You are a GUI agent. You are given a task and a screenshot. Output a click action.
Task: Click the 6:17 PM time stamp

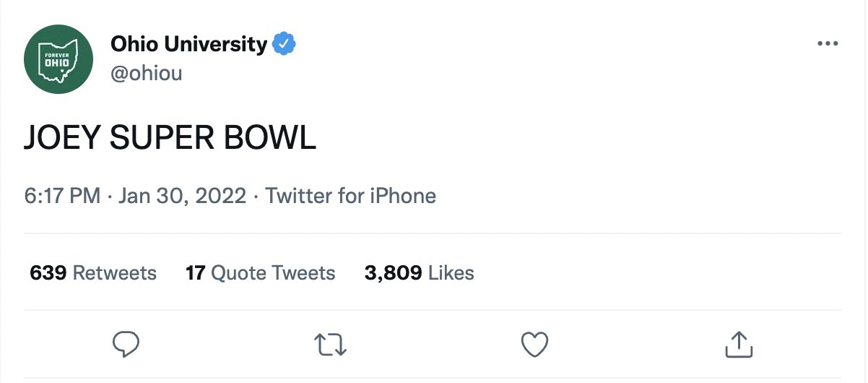pyautogui.click(x=62, y=196)
